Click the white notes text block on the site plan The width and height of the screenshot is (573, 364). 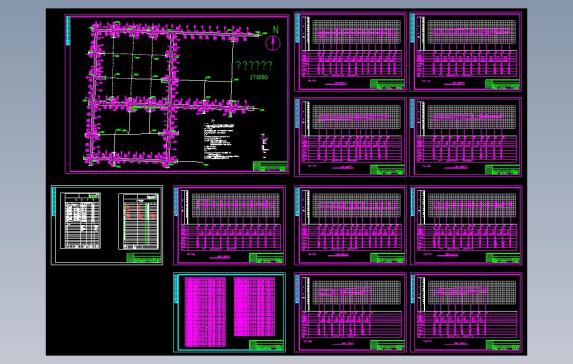click(220, 140)
